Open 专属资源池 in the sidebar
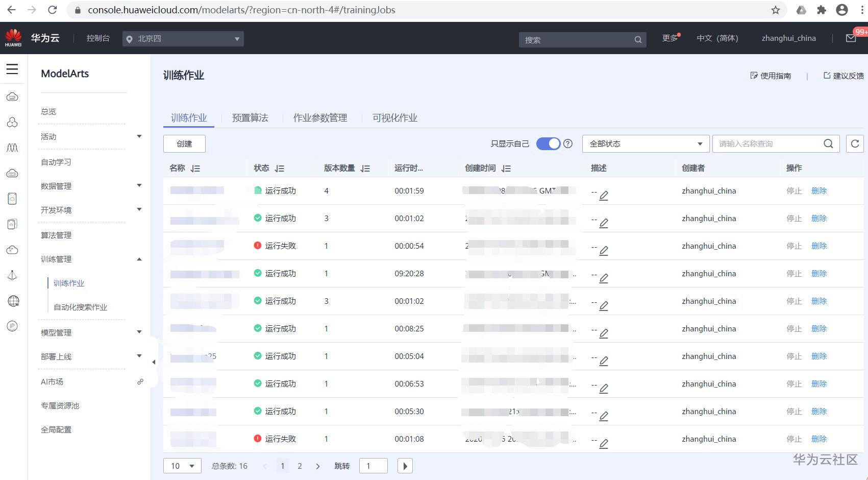Viewport: 868px width, 480px height. coord(60,406)
